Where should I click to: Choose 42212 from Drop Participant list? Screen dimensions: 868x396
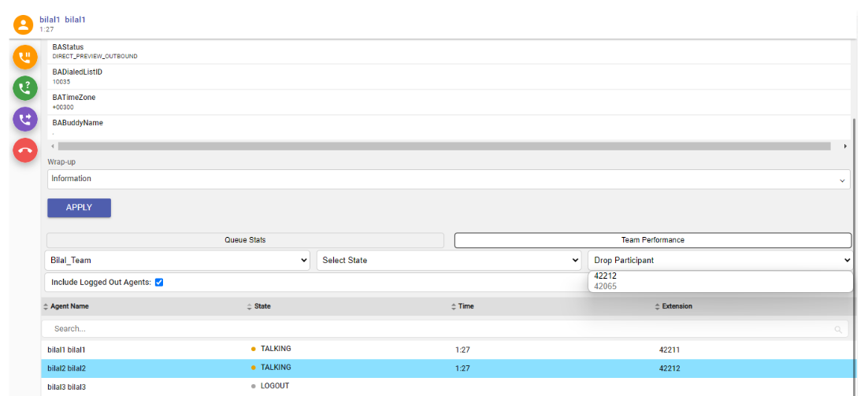point(606,276)
